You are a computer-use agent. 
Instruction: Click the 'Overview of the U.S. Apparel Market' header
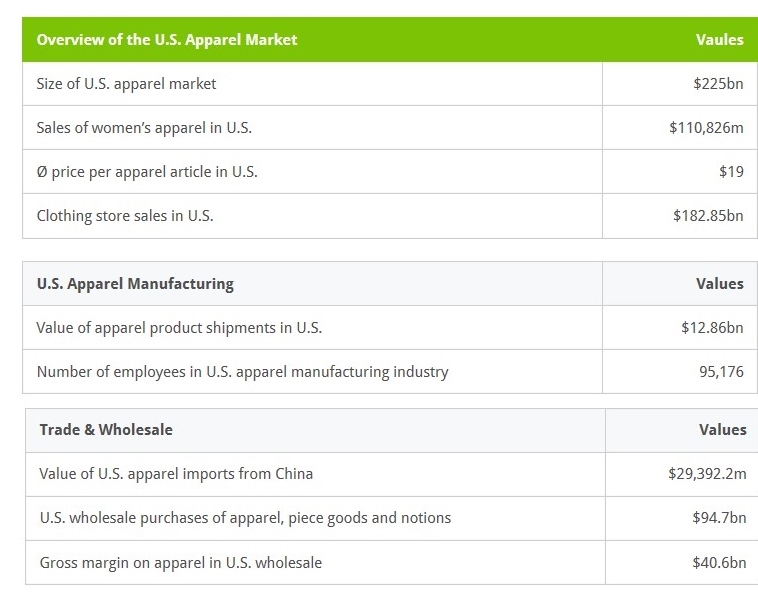tap(167, 40)
